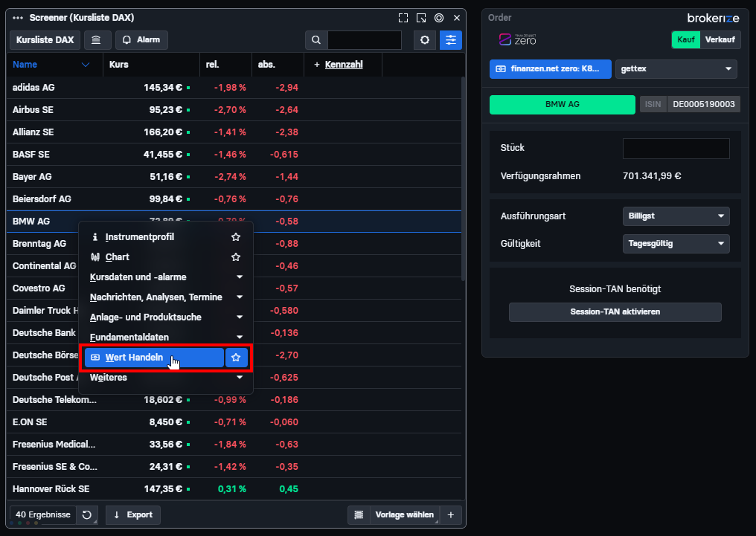Open the bank building icon next to Kursliste DAX
This screenshot has width=756, height=536.
97,40
